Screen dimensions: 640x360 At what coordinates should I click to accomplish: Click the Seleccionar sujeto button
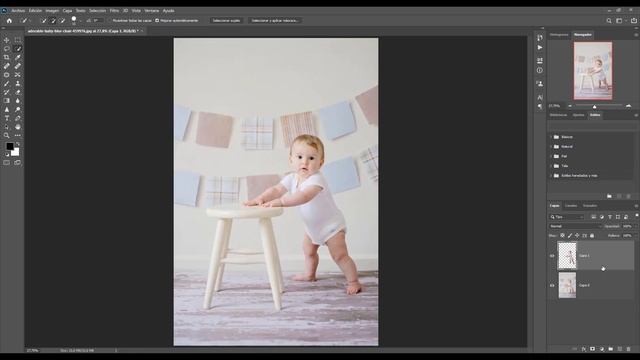226,20
